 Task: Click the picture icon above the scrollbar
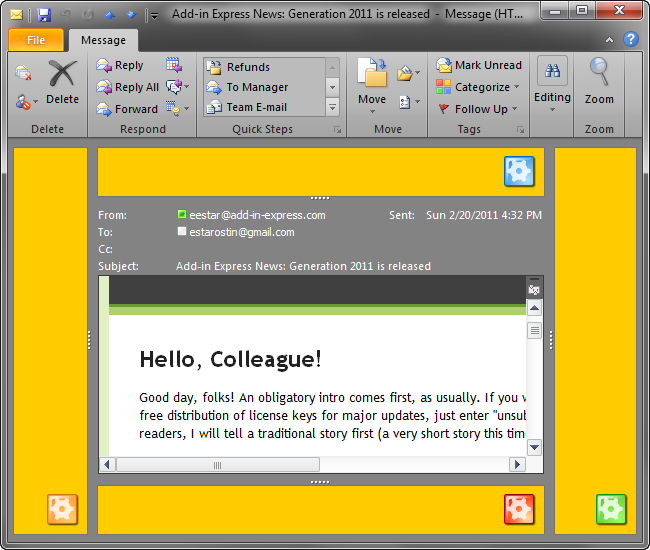534,290
